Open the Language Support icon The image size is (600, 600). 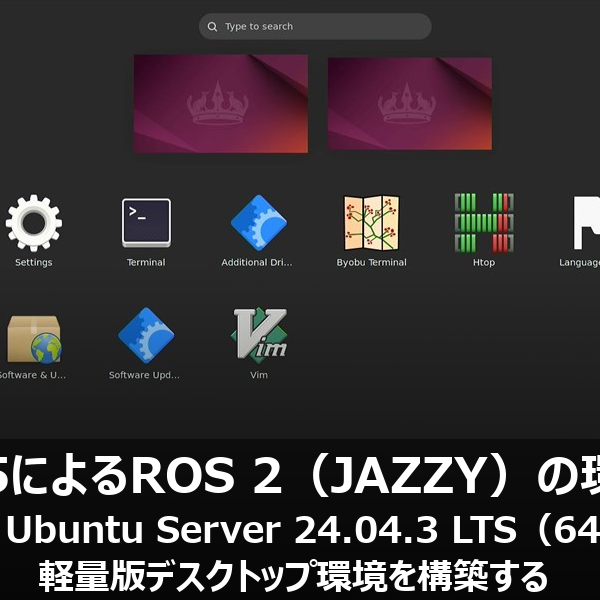pos(586,222)
